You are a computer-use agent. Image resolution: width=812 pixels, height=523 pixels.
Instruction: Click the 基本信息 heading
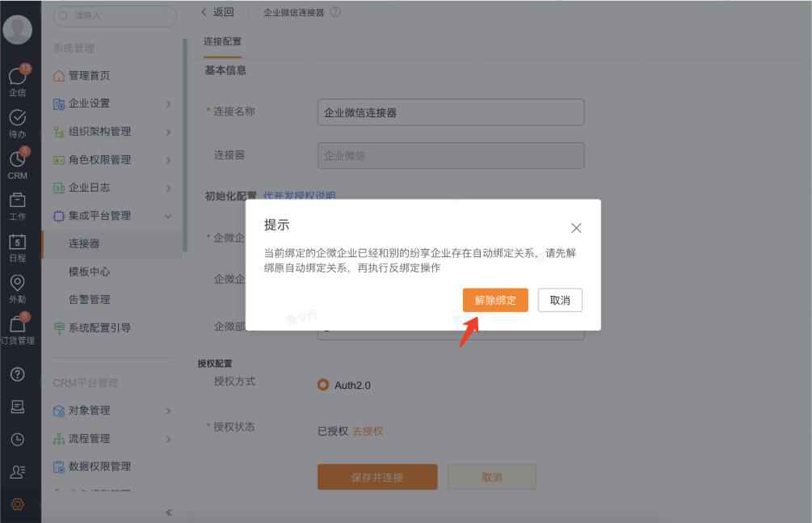(225, 70)
